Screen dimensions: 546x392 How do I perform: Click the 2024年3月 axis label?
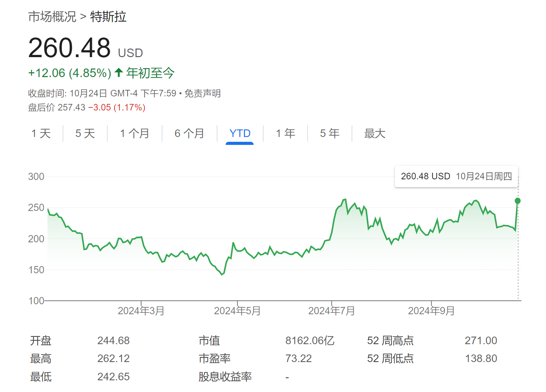[141, 311]
